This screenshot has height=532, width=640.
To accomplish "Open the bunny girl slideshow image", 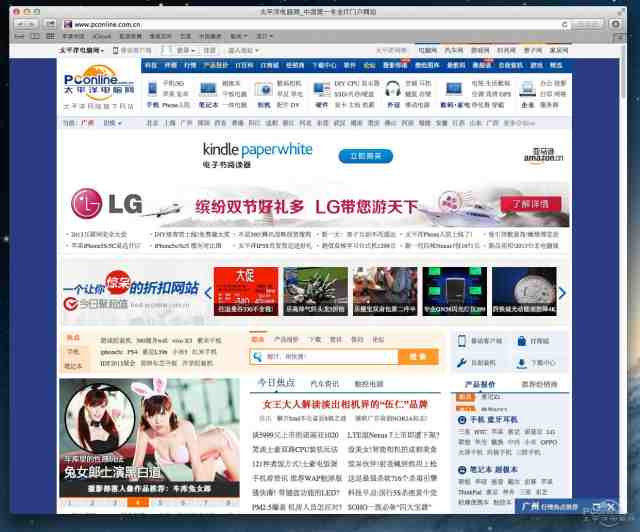I will (x=149, y=438).
